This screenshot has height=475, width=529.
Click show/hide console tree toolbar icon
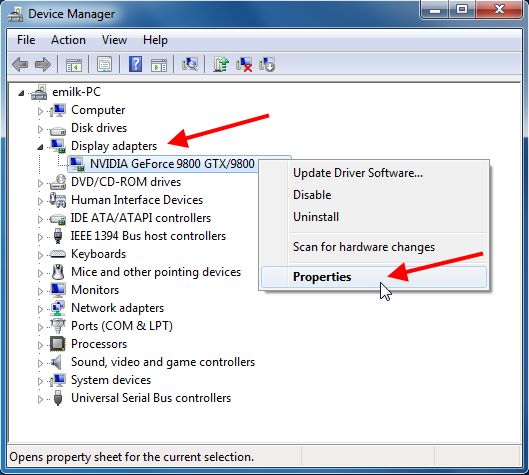click(x=74, y=64)
